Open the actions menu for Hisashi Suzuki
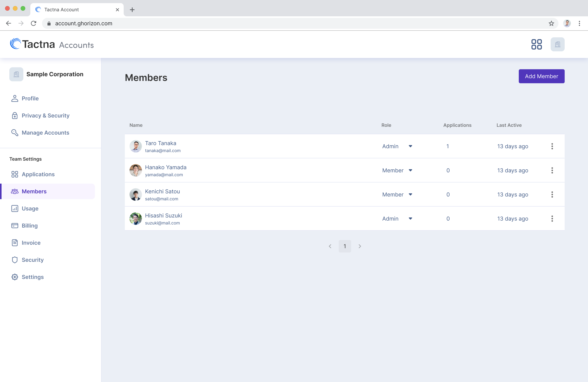Viewport: 588px width, 382px height. coord(552,218)
